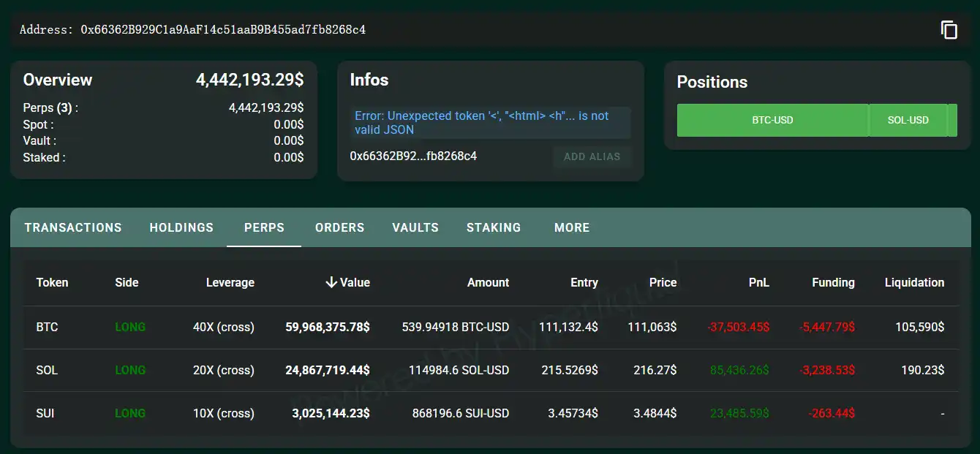Copy the wallet address with the copy icon

(x=949, y=30)
